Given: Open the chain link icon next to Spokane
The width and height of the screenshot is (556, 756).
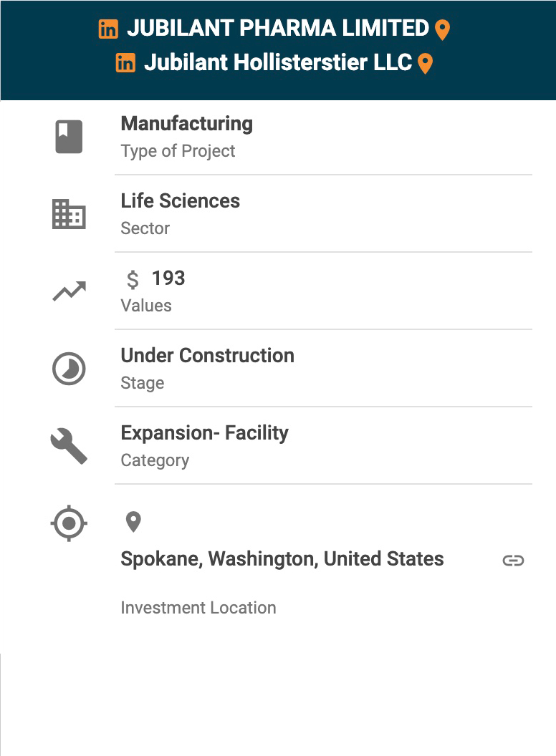Looking at the screenshot, I should [x=513, y=560].
